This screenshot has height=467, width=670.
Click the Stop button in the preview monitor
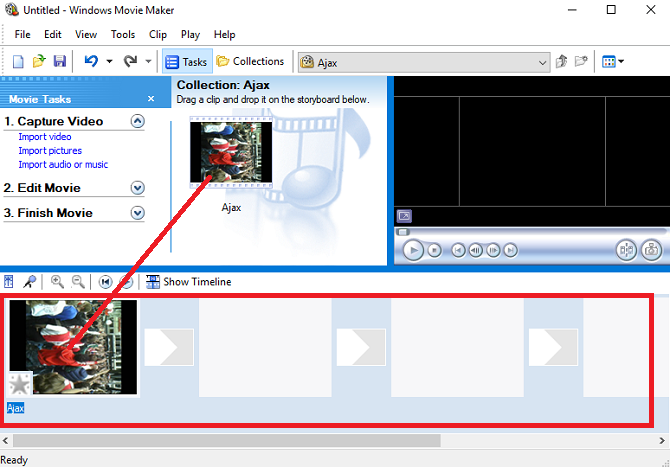pos(435,250)
